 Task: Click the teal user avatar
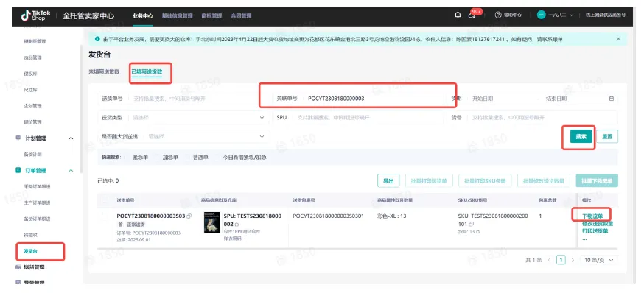[542, 15]
